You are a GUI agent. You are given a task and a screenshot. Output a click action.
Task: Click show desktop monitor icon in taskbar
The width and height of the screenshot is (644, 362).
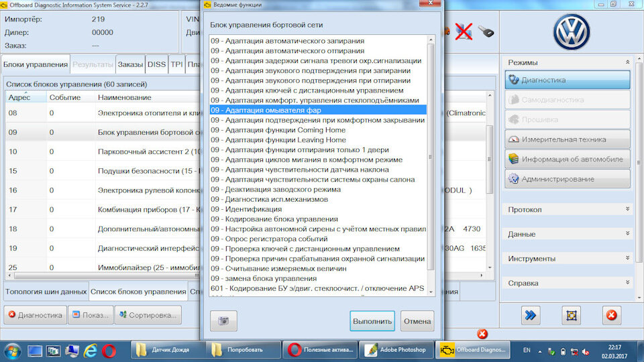click(35, 351)
